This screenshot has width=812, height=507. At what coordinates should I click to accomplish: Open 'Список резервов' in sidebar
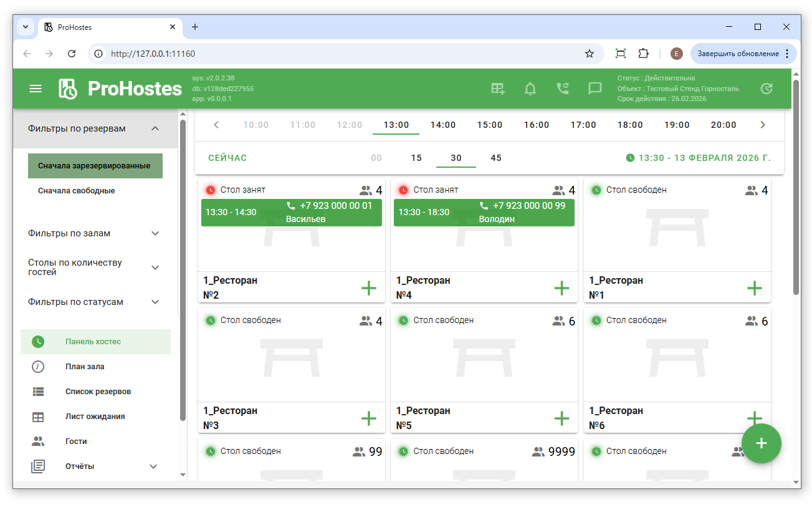click(x=98, y=392)
